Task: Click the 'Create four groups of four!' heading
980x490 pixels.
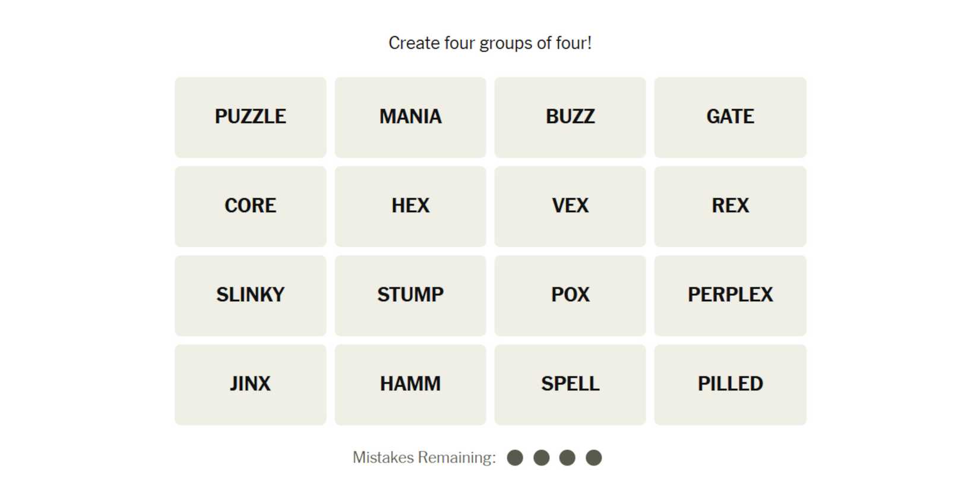Action: click(489, 43)
